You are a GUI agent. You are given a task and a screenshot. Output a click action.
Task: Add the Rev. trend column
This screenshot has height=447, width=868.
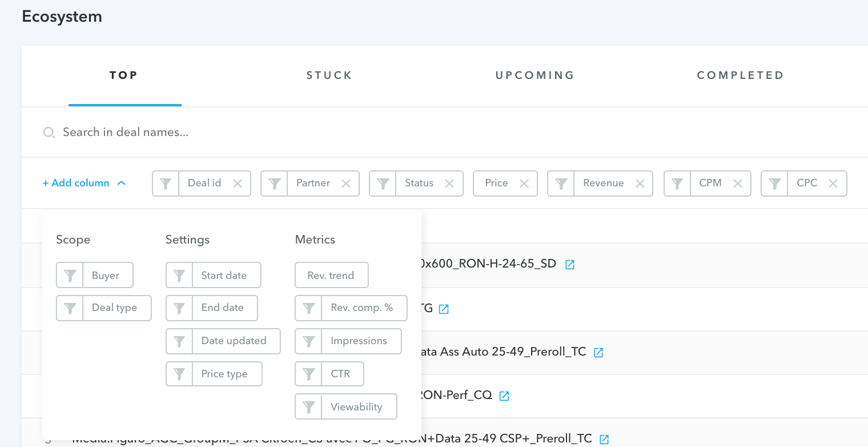331,276
